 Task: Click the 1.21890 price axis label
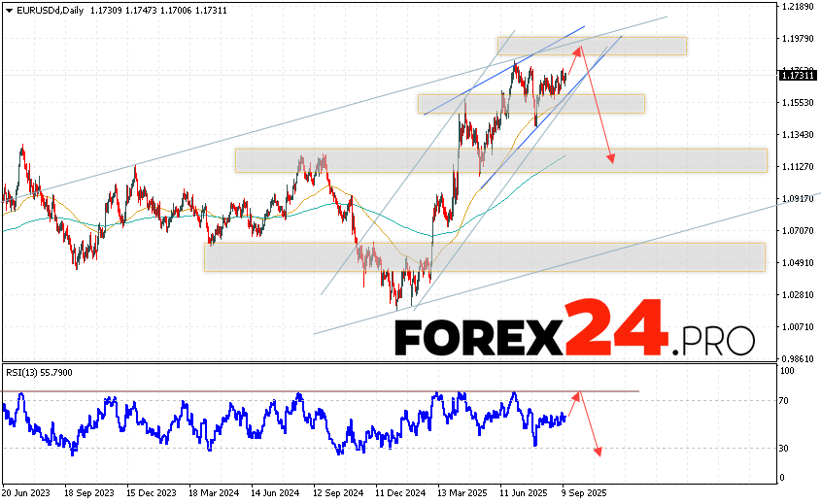click(797, 7)
